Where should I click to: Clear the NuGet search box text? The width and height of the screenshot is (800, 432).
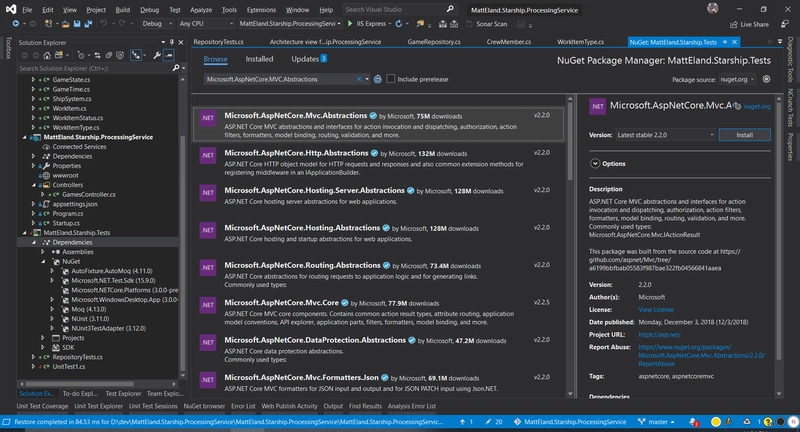click(359, 79)
